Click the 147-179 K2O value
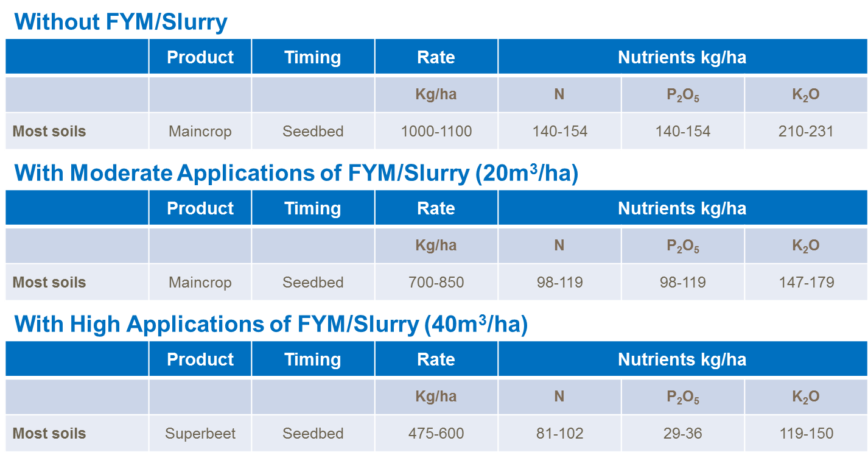This screenshot has height=452, width=868. pyautogui.click(x=806, y=283)
